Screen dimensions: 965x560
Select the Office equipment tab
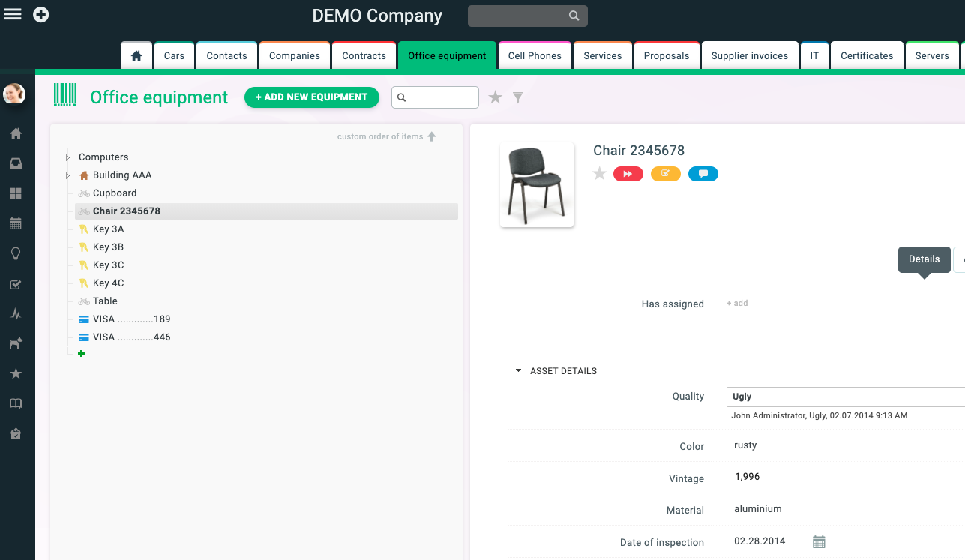(x=447, y=55)
